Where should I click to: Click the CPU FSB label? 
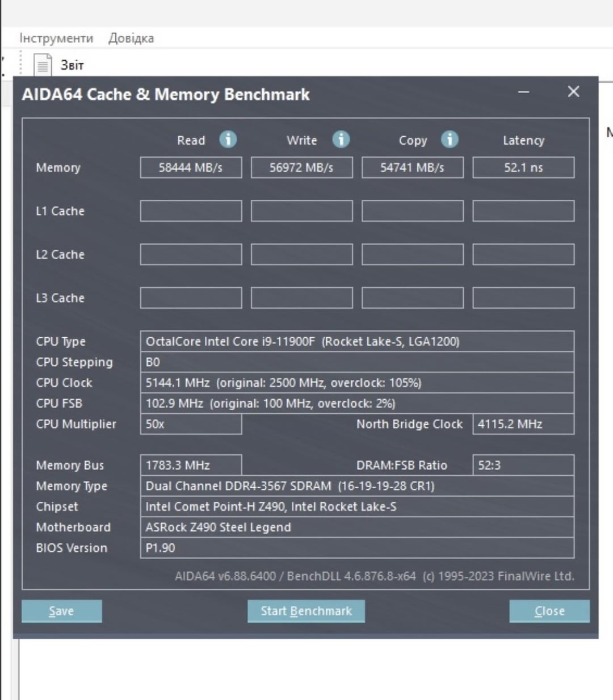59,404
